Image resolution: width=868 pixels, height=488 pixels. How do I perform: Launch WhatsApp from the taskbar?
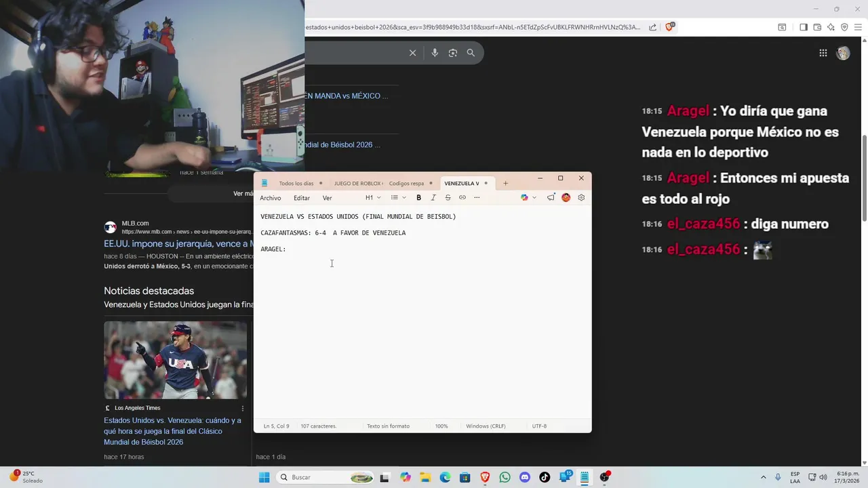(x=505, y=477)
